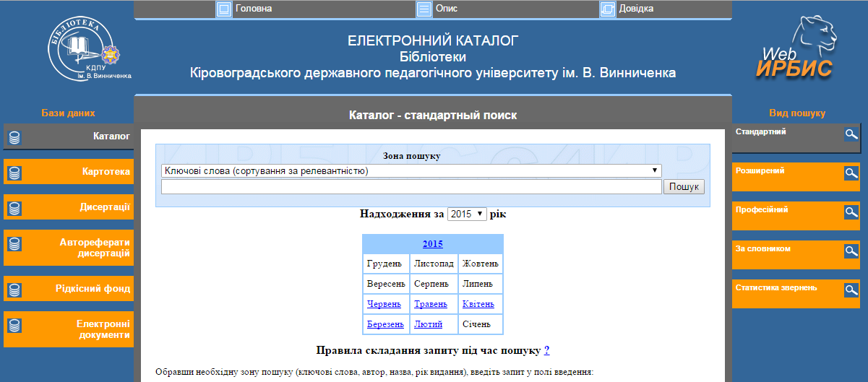The image size is (868, 382).
Task: Expand the Зона пошуку search field dropdown
Action: click(x=411, y=171)
